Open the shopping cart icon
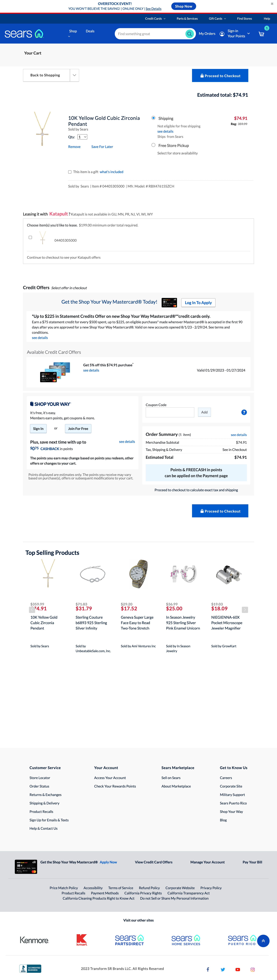 click(261, 34)
